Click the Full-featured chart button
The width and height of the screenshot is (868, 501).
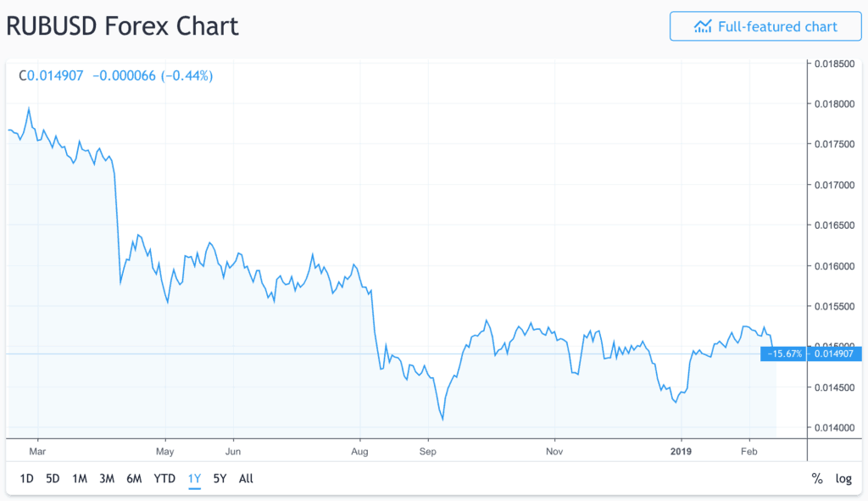tap(765, 26)
